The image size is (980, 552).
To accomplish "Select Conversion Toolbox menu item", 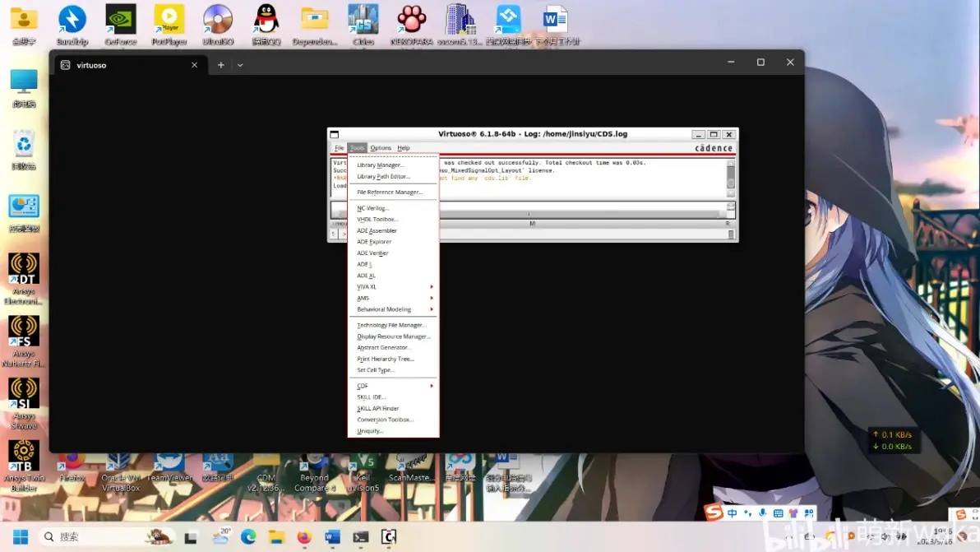I will [x=393, y=420].
